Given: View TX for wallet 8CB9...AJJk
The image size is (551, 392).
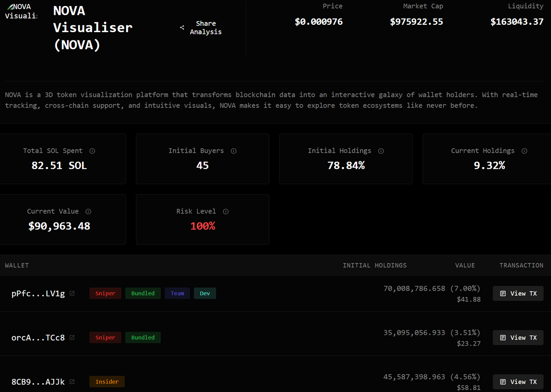Looking at the screenshot, I should [x=518, y=381].
